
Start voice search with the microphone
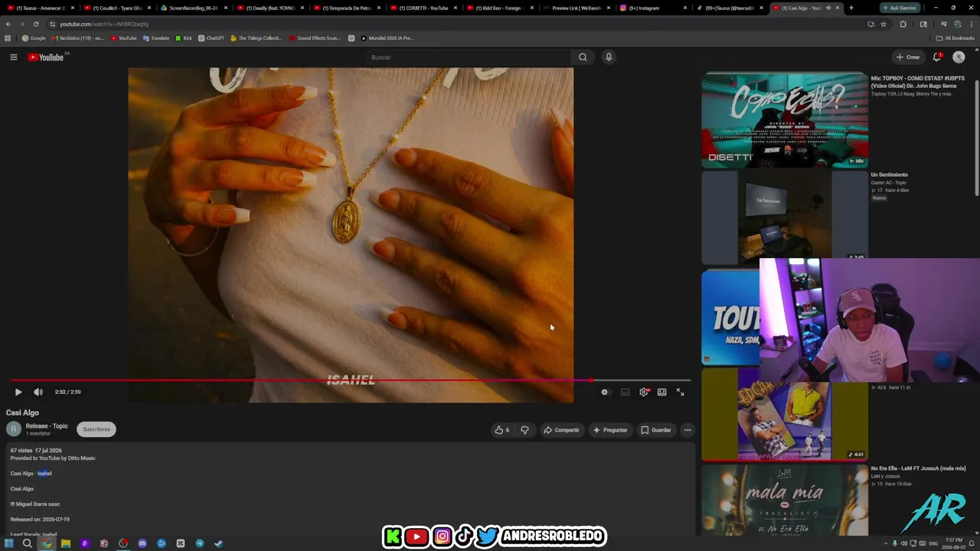coord(609,57)
